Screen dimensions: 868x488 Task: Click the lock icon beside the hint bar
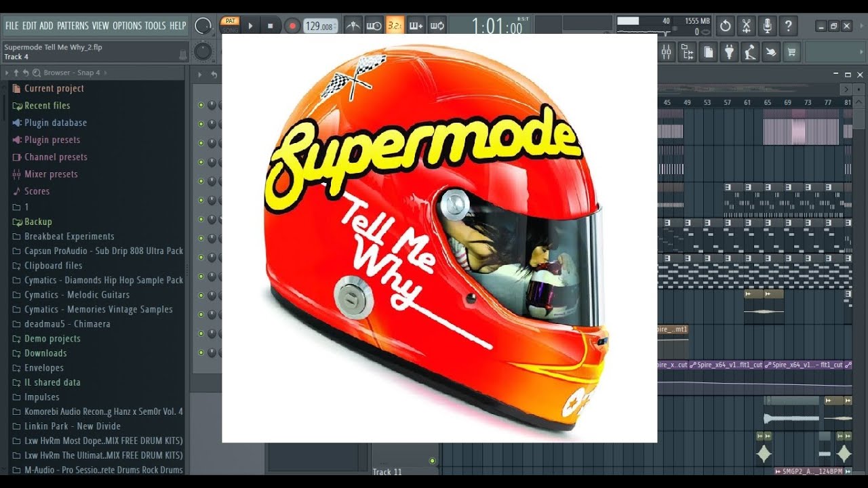pyautogui.click(x=182, y=54)
